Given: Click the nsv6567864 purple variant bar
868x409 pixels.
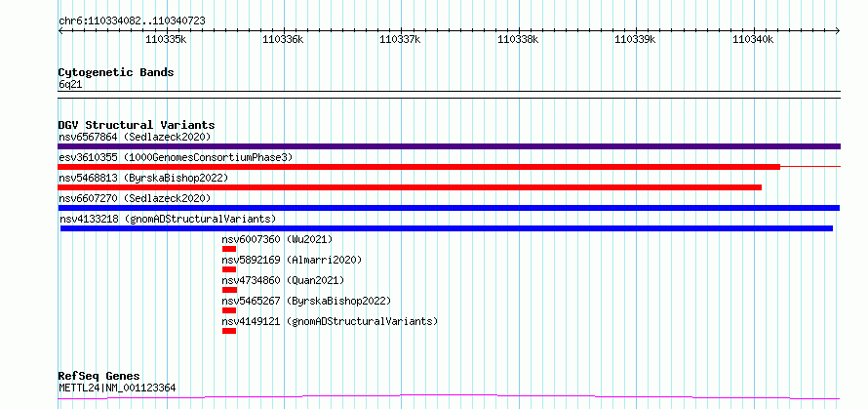Looking at the screenshot, I should click(x=449, y=146).
